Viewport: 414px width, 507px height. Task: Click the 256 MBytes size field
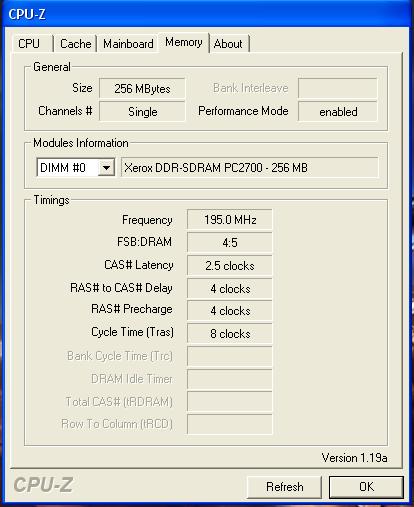coord(142,88)
